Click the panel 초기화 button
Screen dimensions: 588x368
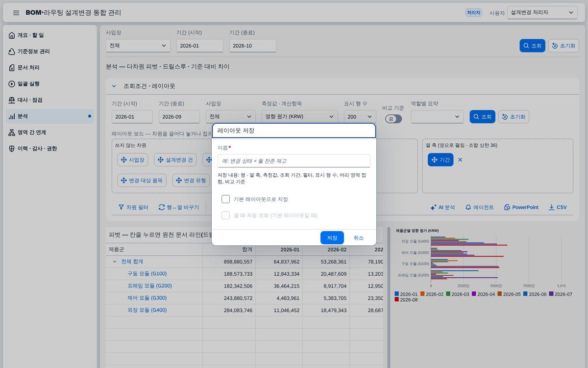(x=514, y=117)
